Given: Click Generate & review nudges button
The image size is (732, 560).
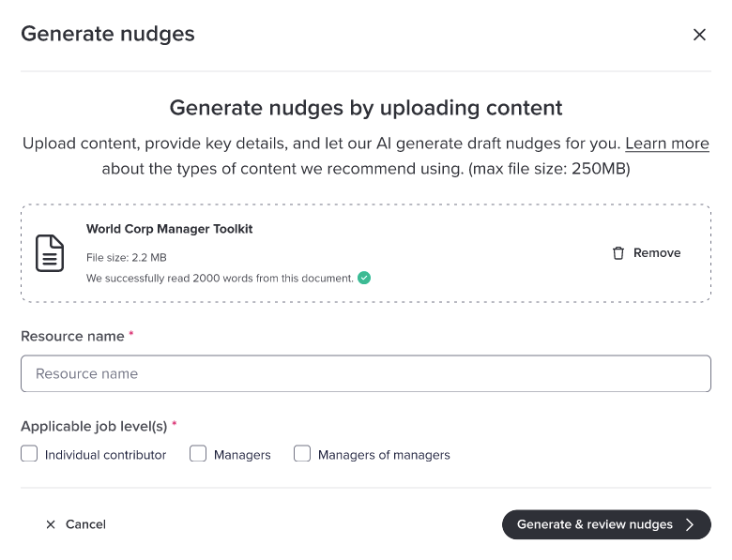Looking at the screenshot, I should tap(595, 524).
